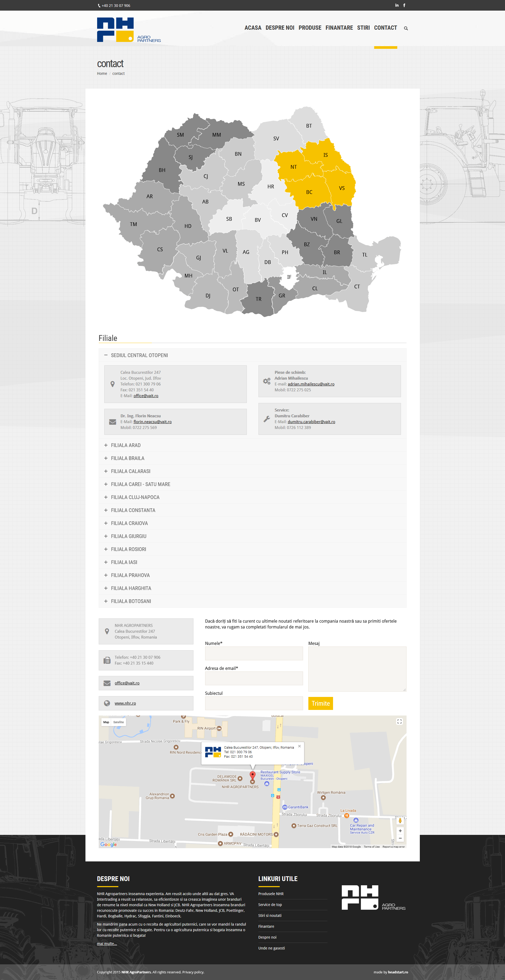Click the Mesaj text area
This screenshot has width=505, height=980.
click(357, 669)
